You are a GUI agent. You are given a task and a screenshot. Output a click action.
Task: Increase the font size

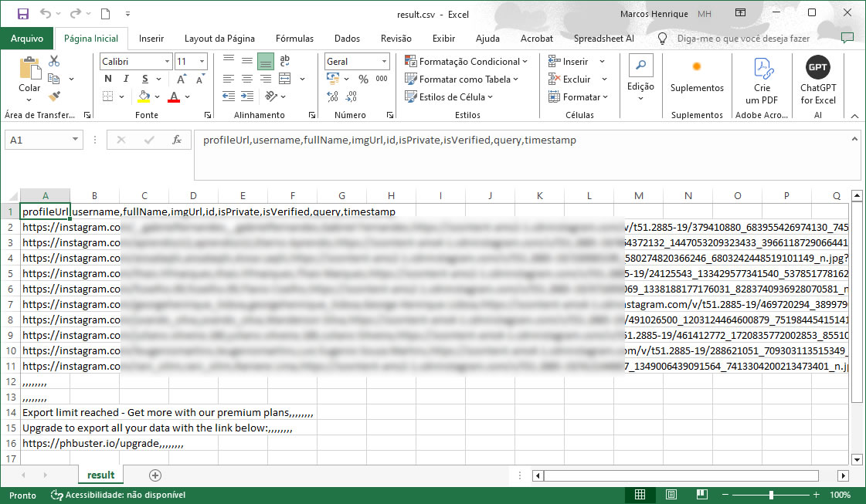pos(181,79)
